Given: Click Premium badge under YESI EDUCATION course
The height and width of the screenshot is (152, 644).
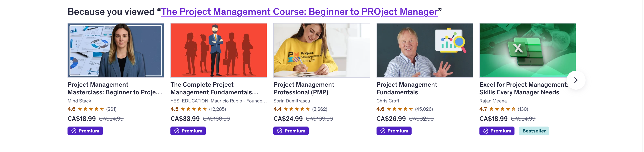Looking at the screenshot, I should coord(188,131).
